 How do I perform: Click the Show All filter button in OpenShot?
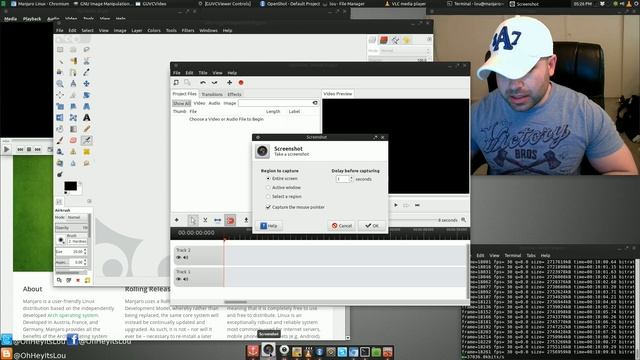182,103
